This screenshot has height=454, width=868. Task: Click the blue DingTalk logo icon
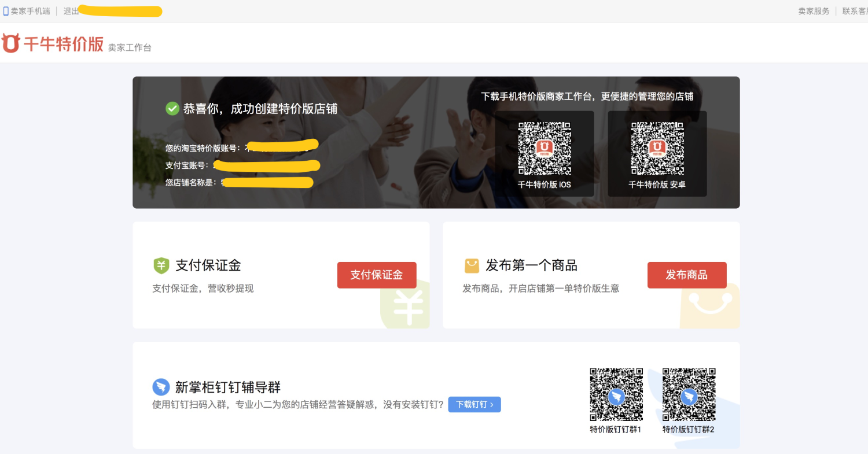click(x=161, y=387)
